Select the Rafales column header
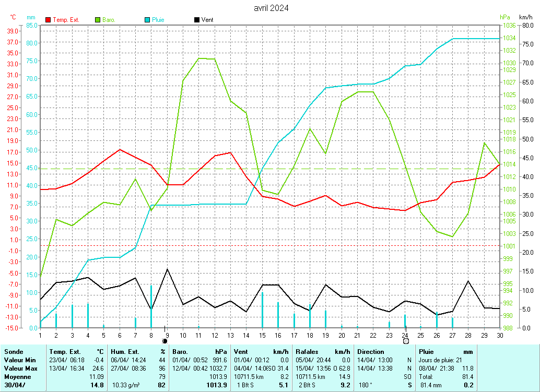The width and height of the screenshot is (540, 392). click(x=307, y=352)
